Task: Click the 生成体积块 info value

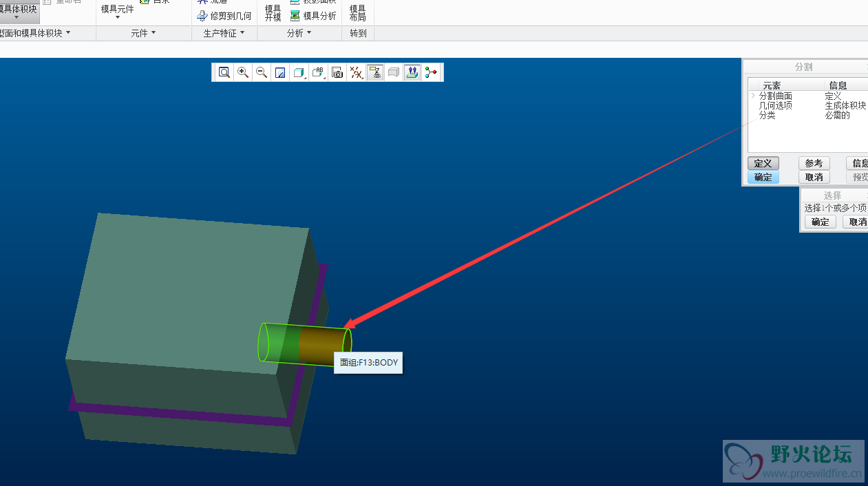Action: pyautogui.click(x=845, y=105)
